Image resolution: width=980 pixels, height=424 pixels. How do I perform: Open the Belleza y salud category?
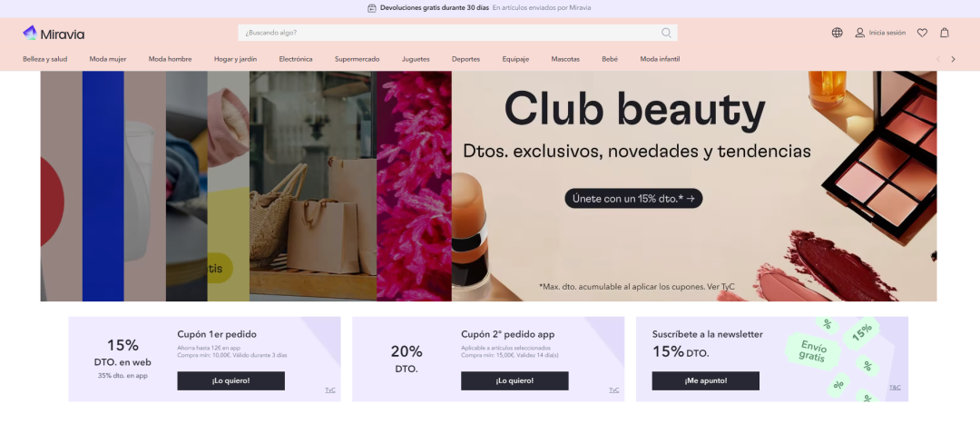45,59
